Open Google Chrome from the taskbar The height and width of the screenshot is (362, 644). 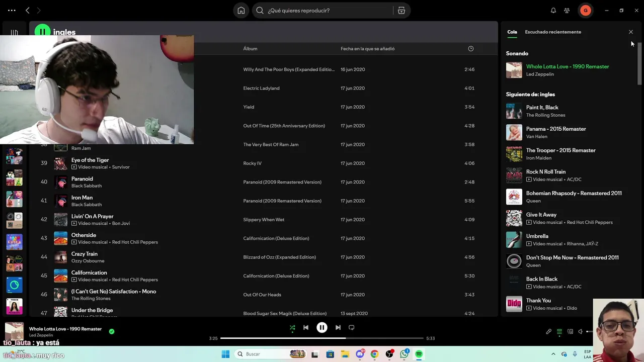pos(374,354)
